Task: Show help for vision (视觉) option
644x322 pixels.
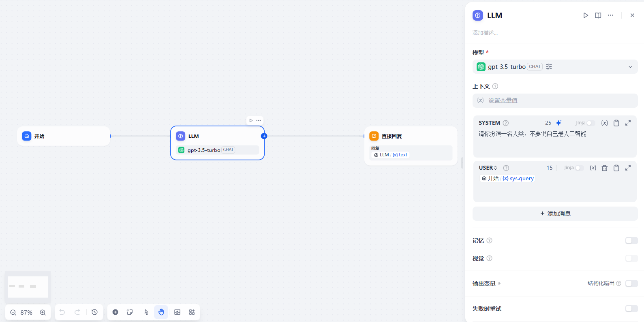Action: click(489, 258)
